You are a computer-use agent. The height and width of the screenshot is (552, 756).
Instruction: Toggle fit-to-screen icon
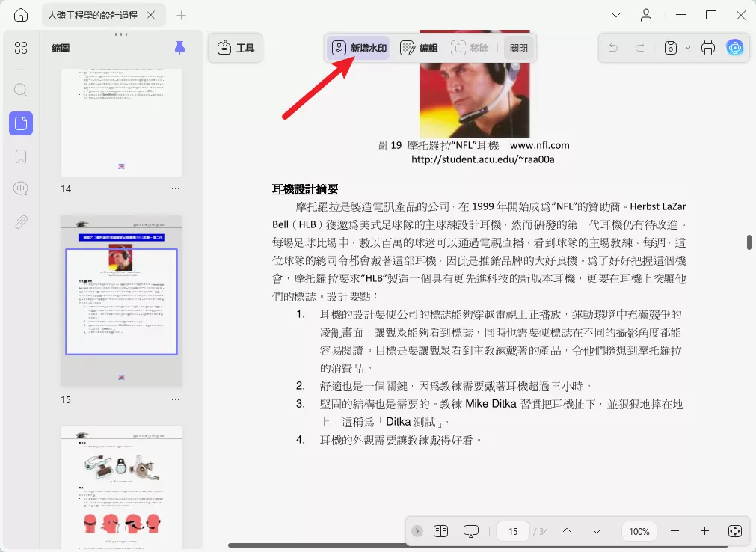[735, 531]
